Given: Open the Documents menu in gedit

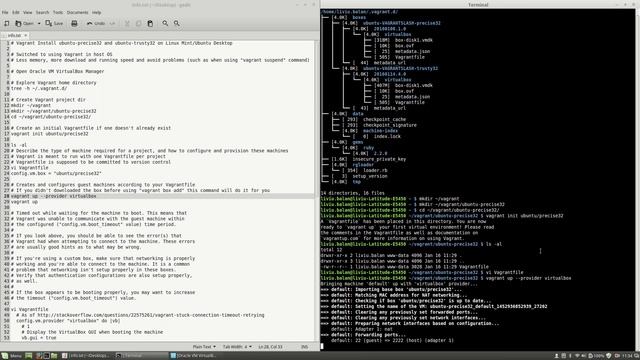Looking at the screenshot, I should click(x=77, y=12).
